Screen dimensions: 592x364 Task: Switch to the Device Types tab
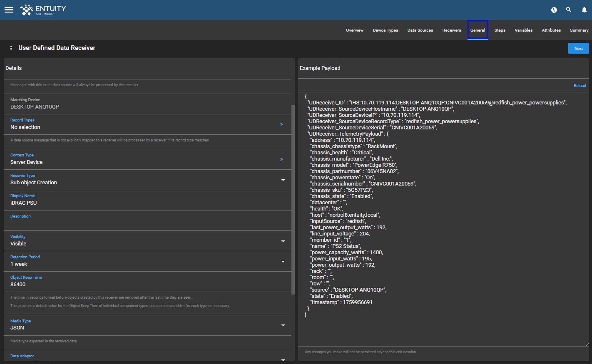tap(386, 30)
